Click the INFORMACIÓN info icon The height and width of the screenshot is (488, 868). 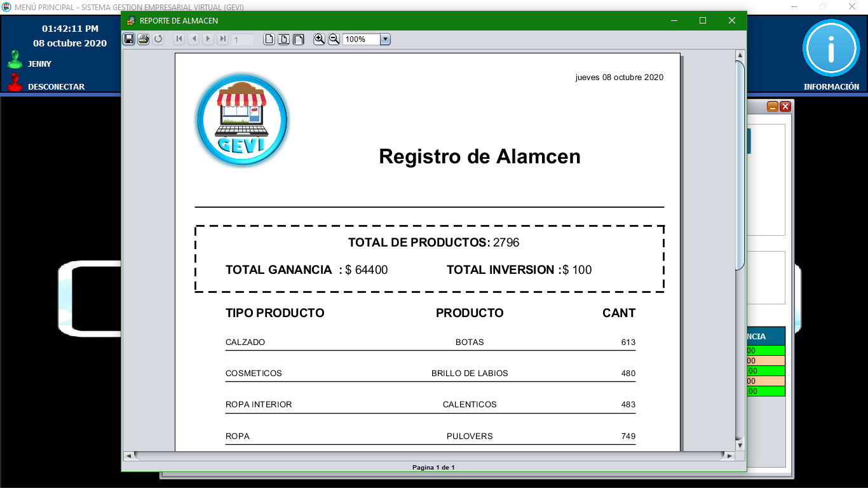click(x=831, y=49)
